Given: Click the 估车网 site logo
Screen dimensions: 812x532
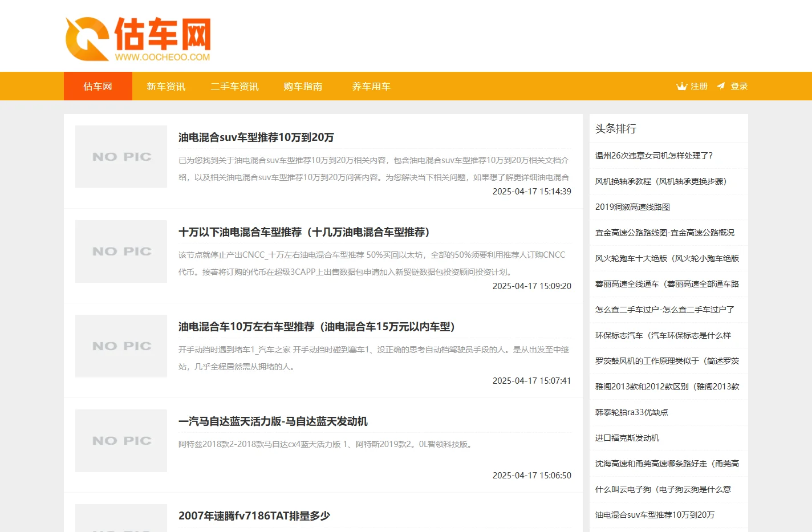Looking at the screenshot, I should click(138, 39).
